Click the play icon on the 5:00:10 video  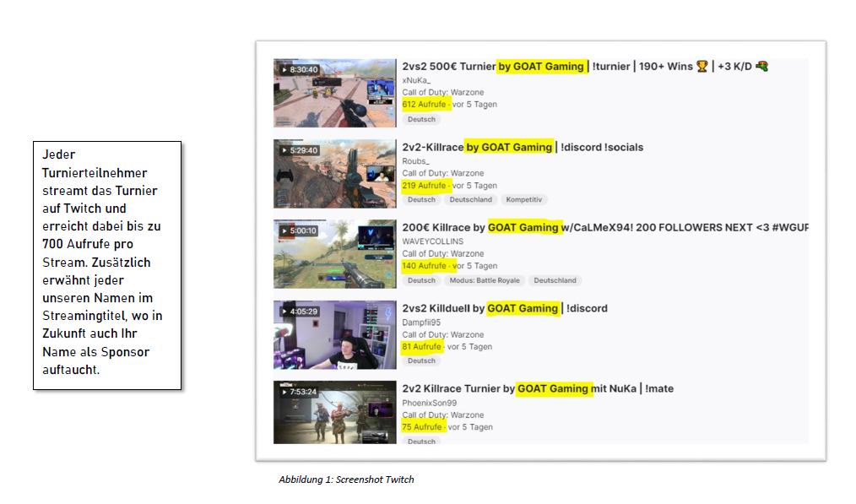pyautogui.click(x=284, y=230)
